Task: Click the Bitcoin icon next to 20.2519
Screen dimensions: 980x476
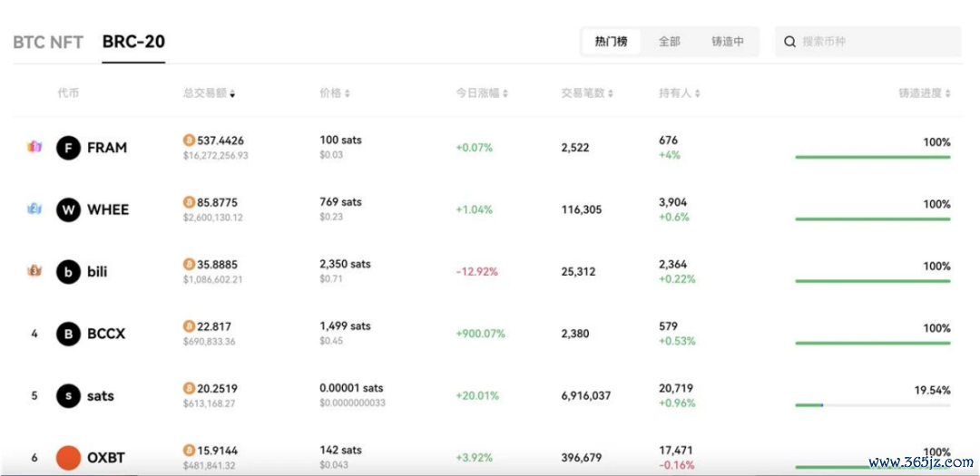Action: pyautogui.click(x=189, y=389)
